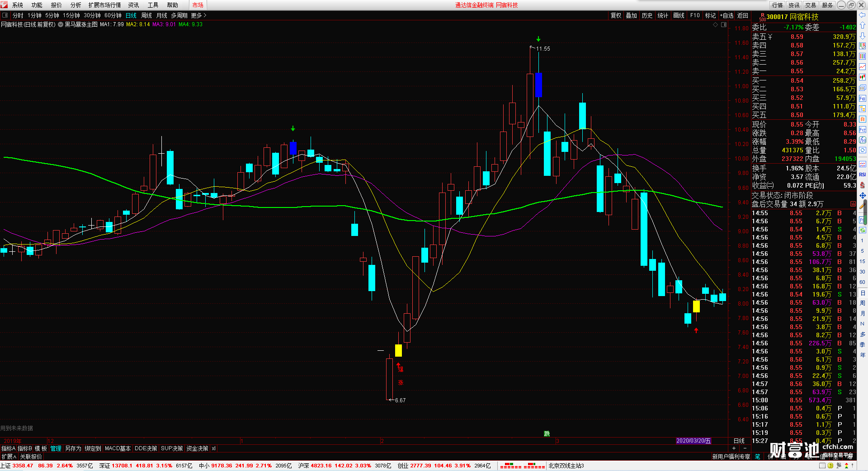868x471 pixels.
Task: Click the pencil drawing sidebar icon
Action: (x=863, y=206)
